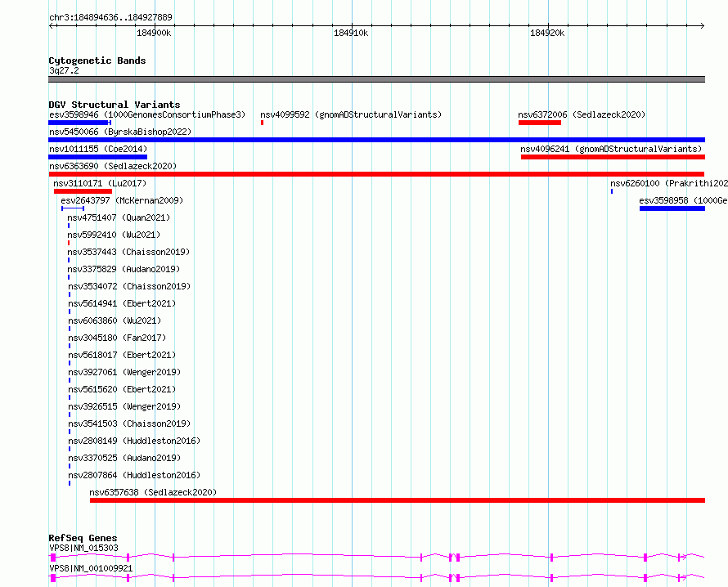Click the nsv5450066 ByrskaBishop2022 variant label
728x587 pixels.
click(120, 132)
